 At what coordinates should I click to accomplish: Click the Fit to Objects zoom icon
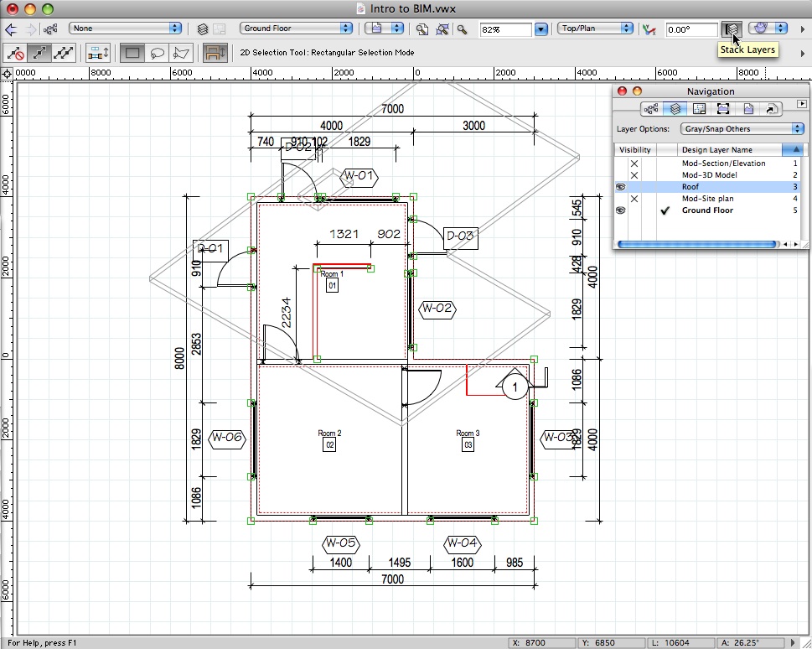[442, 29]
